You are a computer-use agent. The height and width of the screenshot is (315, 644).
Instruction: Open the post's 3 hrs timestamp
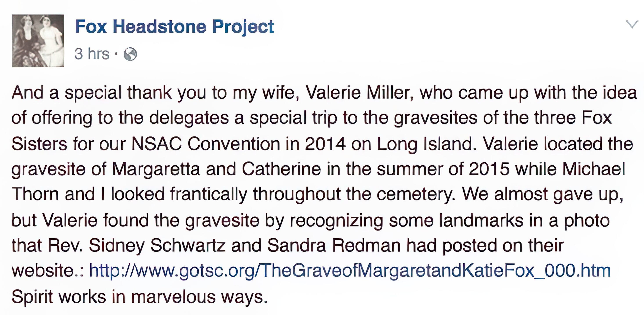(92, 54)
